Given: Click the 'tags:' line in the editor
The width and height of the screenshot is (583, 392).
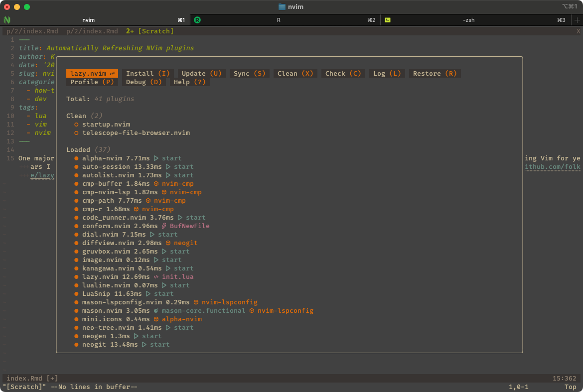Looking at the screenshot, I should [28, 108].
